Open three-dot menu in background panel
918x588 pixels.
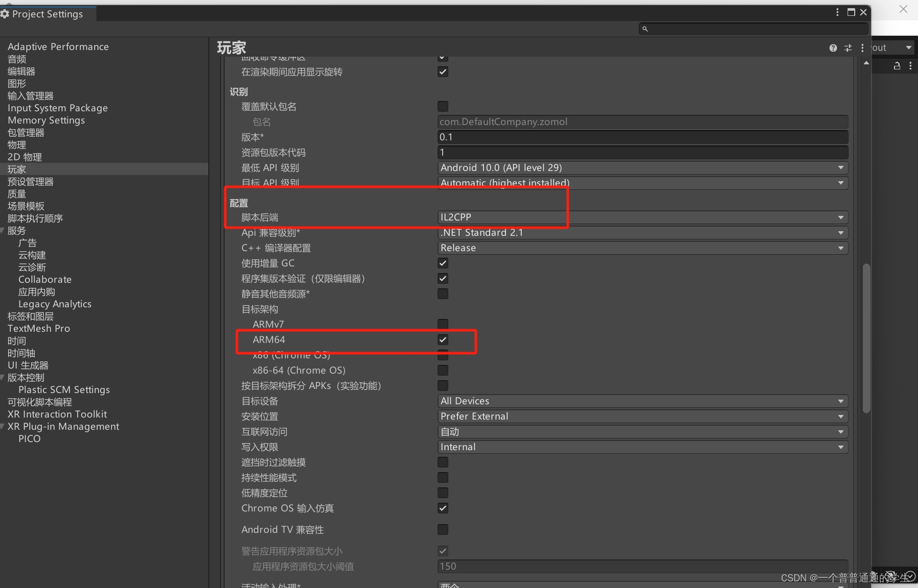(x=910, y=66)
